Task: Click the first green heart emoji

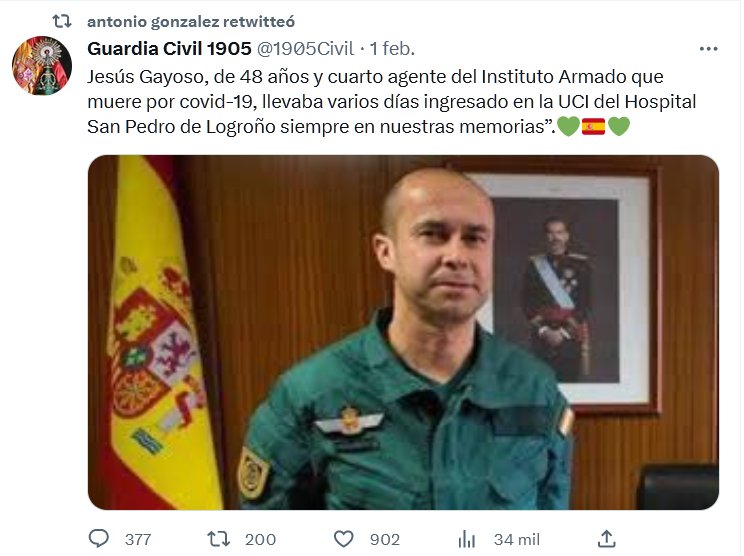Action: pos(568,127)
